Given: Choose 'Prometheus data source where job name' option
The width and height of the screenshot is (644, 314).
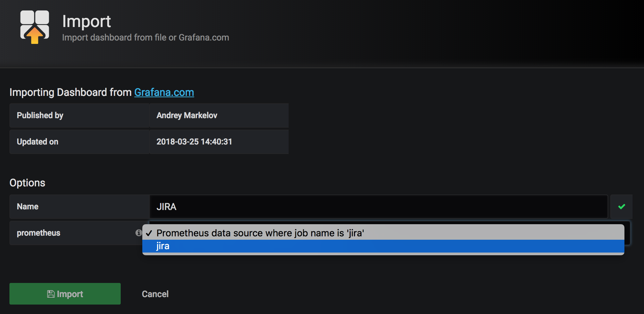Looking at the screenshot, I should 383,233.
